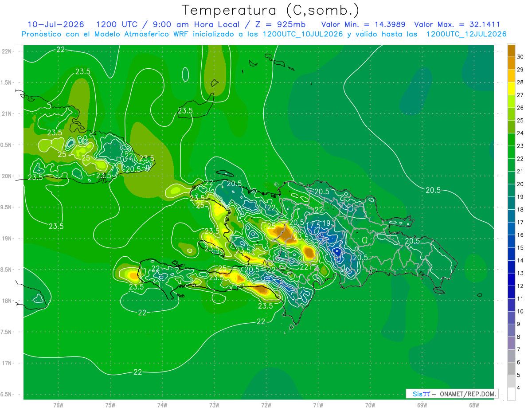Click the '72W' longitude axis label
The image size is (532, 411).
click(x=266, y=405)
